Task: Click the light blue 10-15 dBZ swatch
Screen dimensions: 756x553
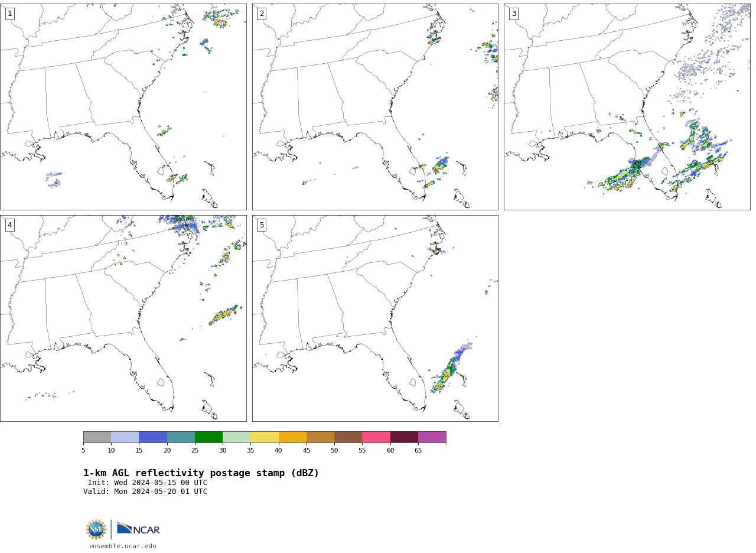Action: [125, 437]
